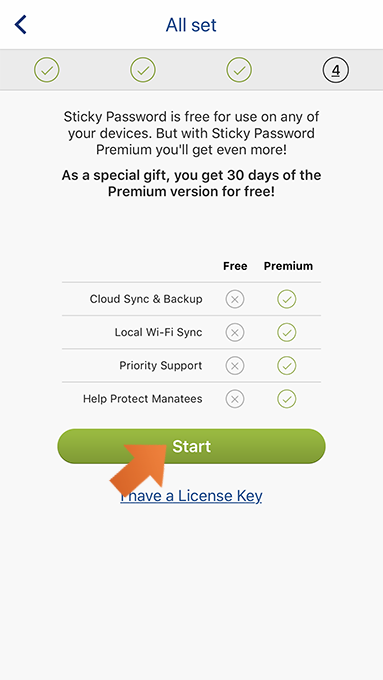Screen dimensions: 383x680
Task: Click Free X icon for Local Wi-Fi Sync
Action: 235,333
